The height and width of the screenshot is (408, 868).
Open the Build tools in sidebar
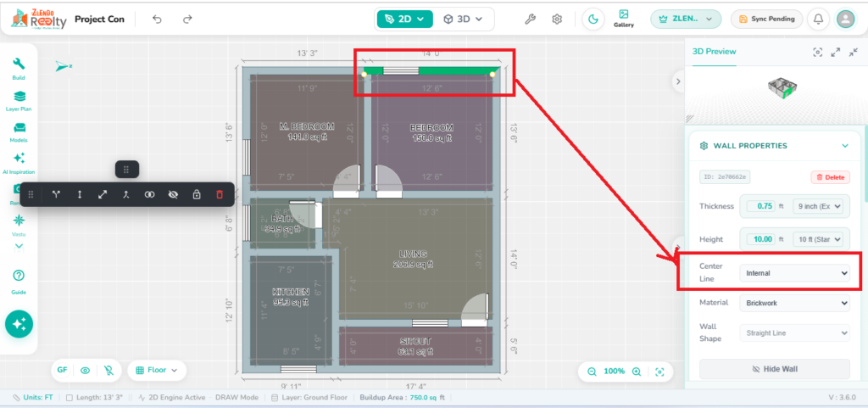[x=19, y=69]
